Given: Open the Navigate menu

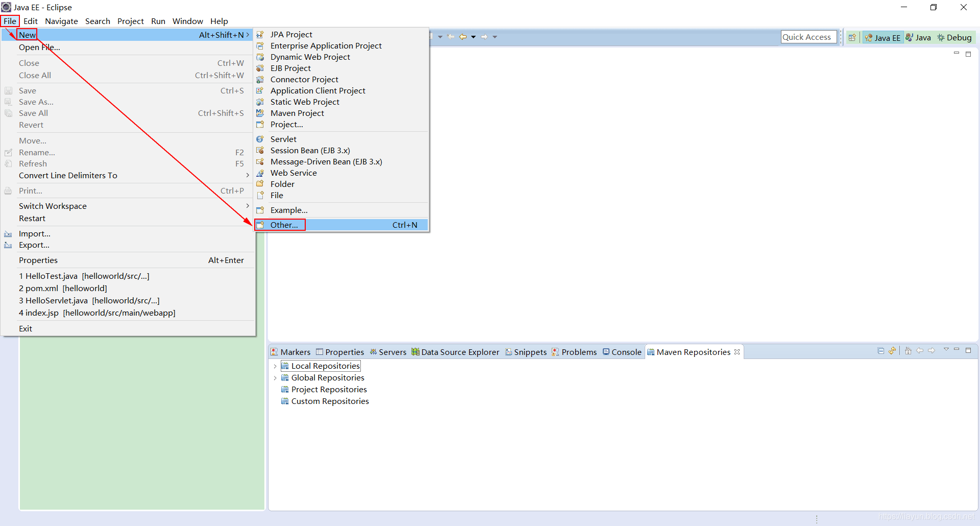Looking at the screenshot, I should coord(61,21).
